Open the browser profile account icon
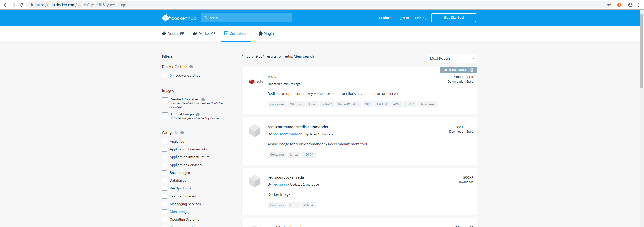 [x=630, y=5]
